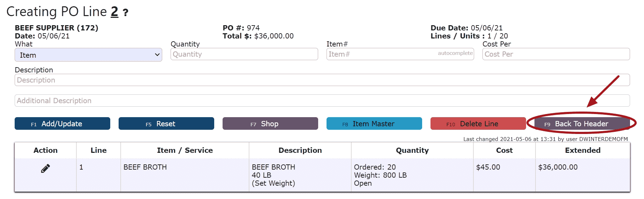Focus the Additional Description field

coord(322,101)
